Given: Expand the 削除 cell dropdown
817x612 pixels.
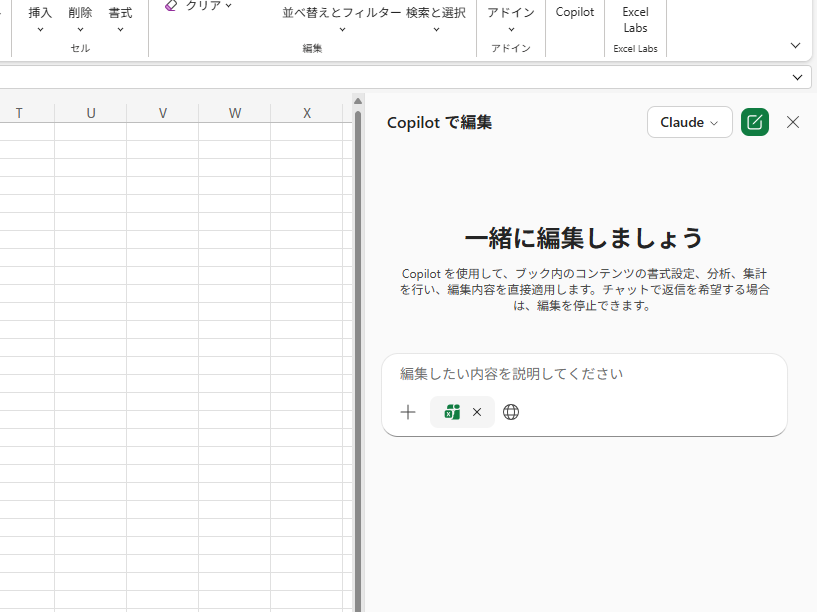Looking at the screenshot, I should [x=80, y=18].
